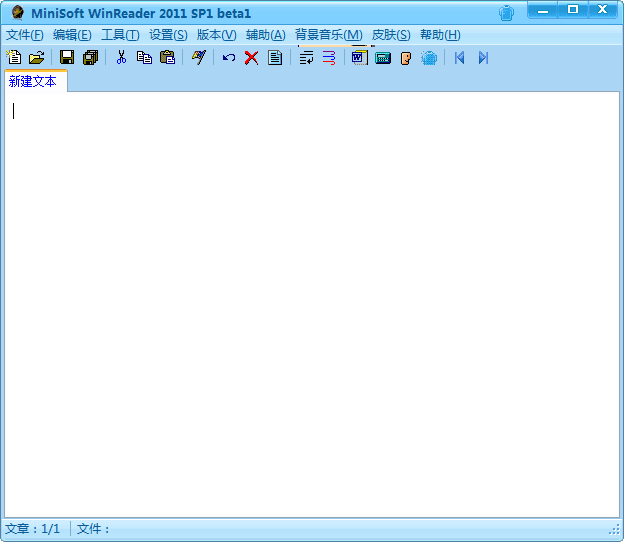The image size is (624, 542).
Task: Open the 编辑(E) menu
Action: tap(72, 35)
